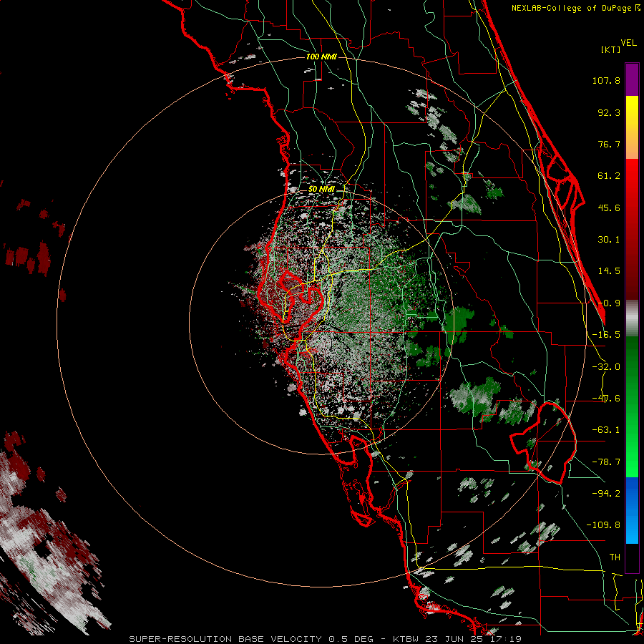
Task: Click the [KT] units label
Action: point(610,50)
